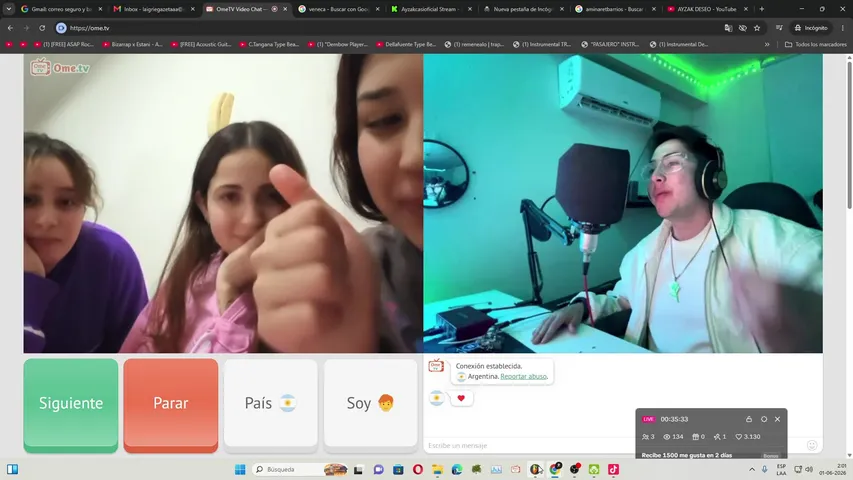
Task: Open Microsoft Edge from the taskbar
Action: 457,469
